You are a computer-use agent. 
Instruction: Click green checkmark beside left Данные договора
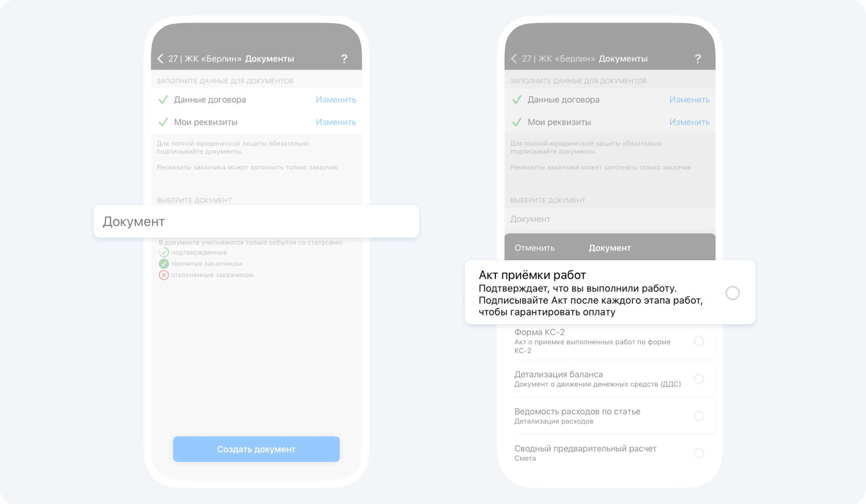163,100
